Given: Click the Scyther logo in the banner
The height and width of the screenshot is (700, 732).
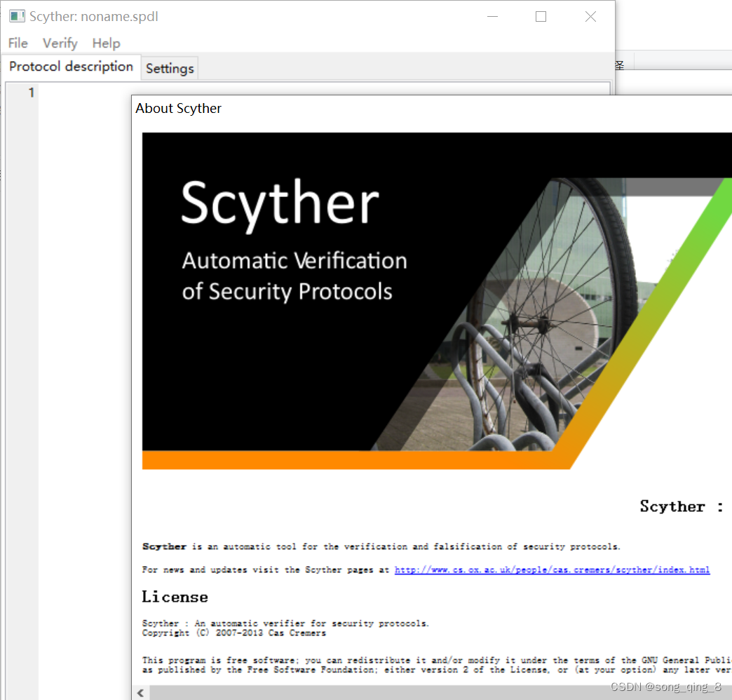Looking at the screenshot, I should coord(280,202).
